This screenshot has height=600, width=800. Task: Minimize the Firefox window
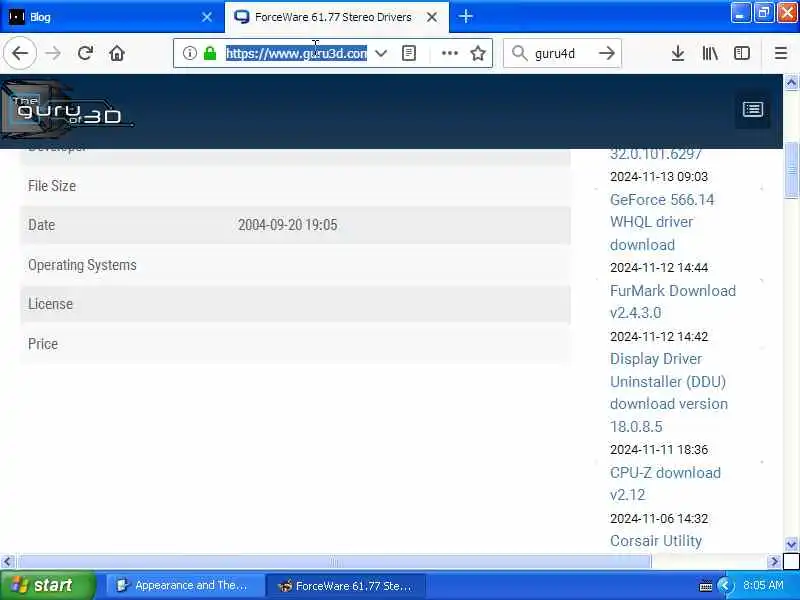pyautogui.click(x=740, y=13)
